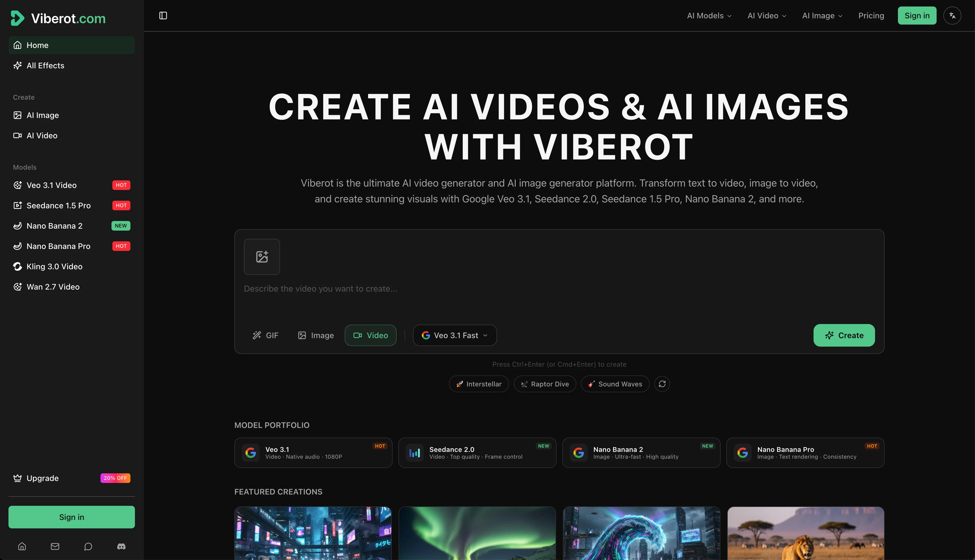Image resolution: width=975 pixels, height=560 pixels.
Task: Select Veo 3.1 Video model in sidebar
Action: coord(71,185)
